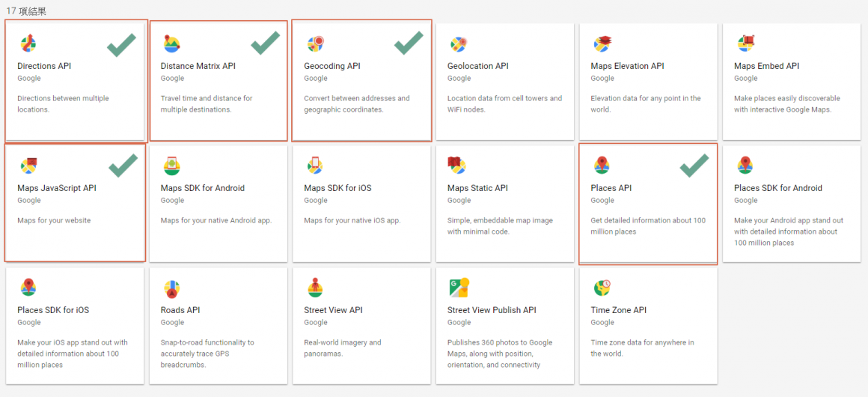Open the Time Zone API title
This screenshot has height=397, width=868.
pos(618,310)
